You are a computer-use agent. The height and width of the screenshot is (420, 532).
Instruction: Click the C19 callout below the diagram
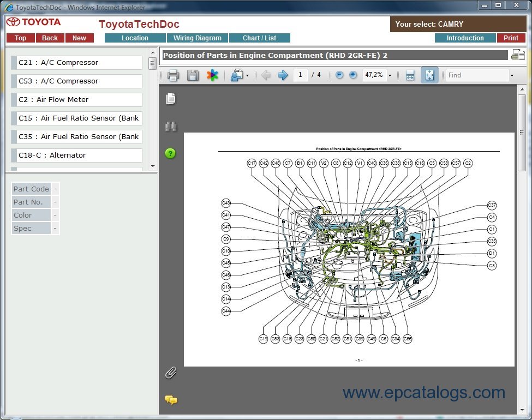click(x=263, y=339)
